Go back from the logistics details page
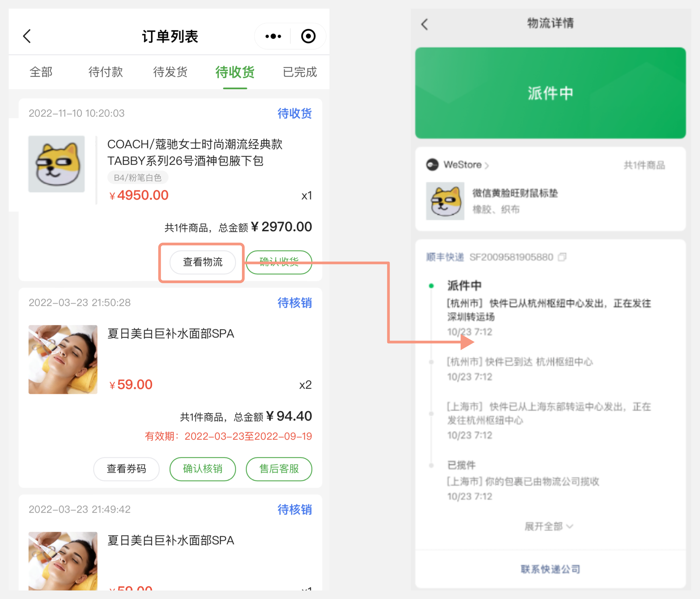700x599 pixels. click(425, 24)
